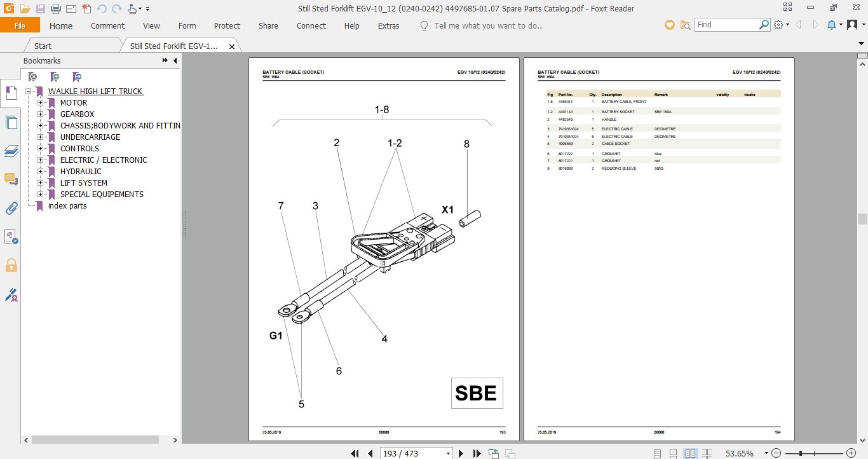Expand the CONTROLS bookmark node
This screenshot has width=868, height=459.
pos(41,149)
